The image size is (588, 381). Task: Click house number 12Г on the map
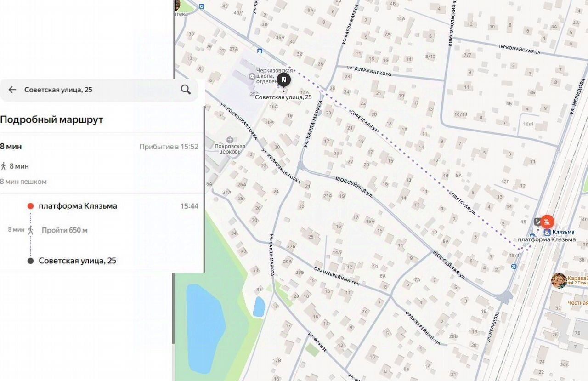pos(505,182)
